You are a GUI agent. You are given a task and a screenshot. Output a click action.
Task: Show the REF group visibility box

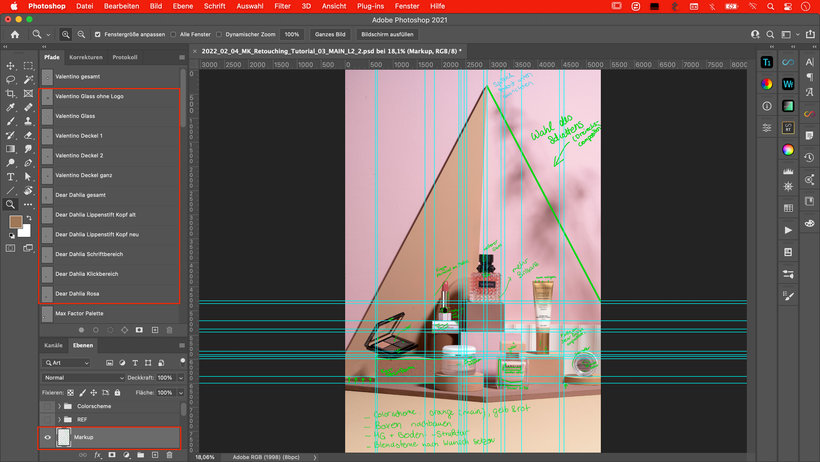click(48, 420)
